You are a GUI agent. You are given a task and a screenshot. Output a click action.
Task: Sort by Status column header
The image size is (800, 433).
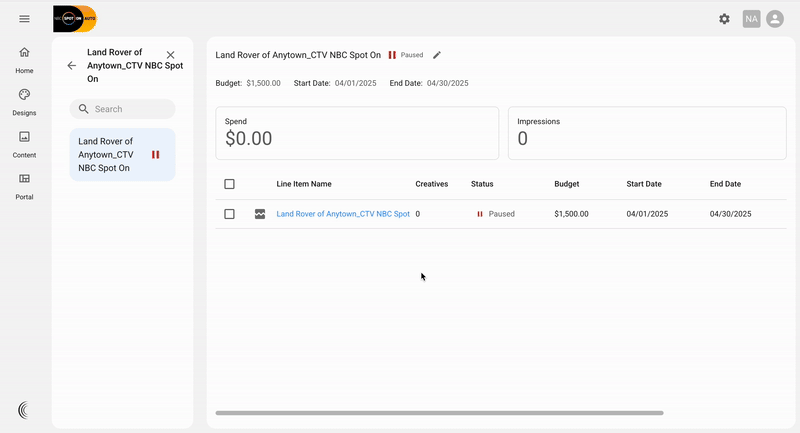point(482,184)
